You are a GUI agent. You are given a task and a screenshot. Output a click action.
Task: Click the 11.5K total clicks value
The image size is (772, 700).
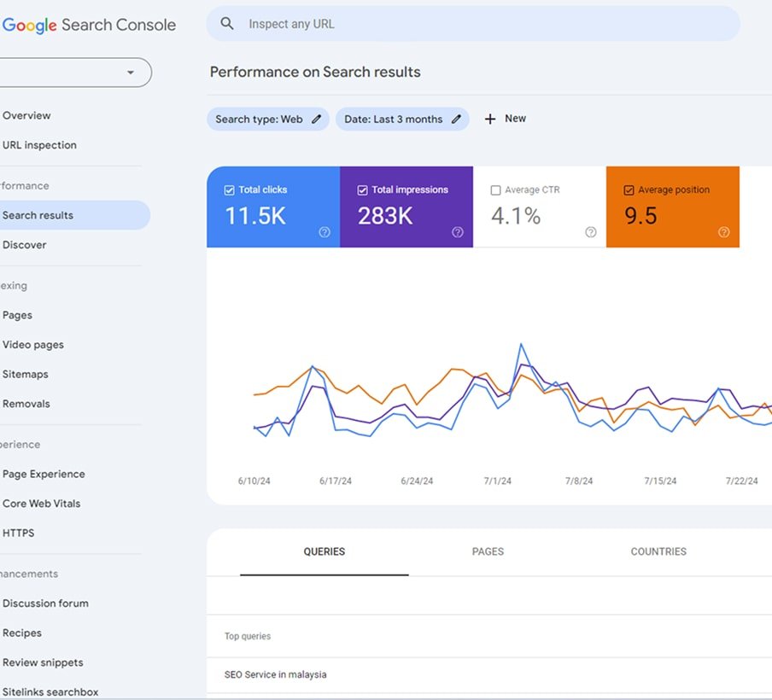255,216
